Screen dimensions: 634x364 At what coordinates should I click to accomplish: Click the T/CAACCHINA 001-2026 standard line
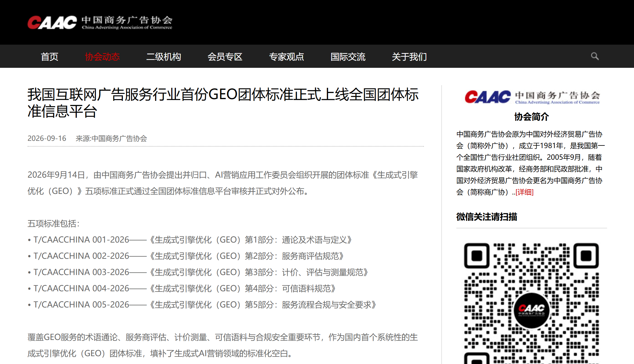(x=190, y=240)
